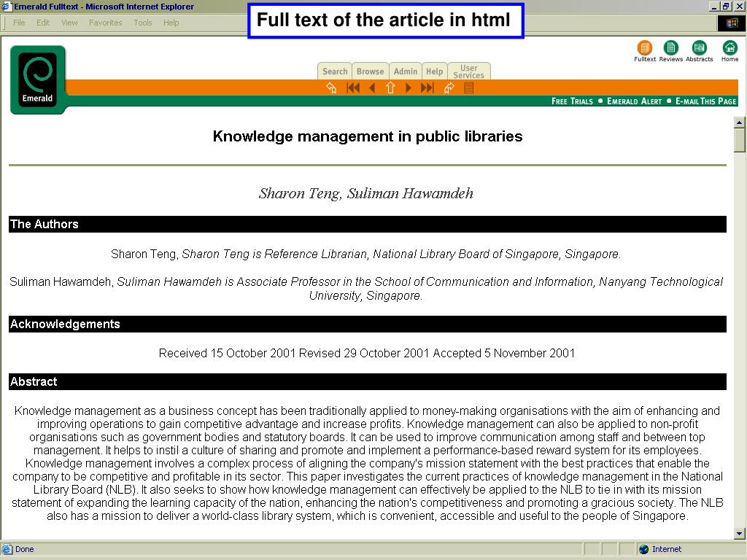
Task: Click the 'Received 15 October 2001' line
Action: [367, 354]
